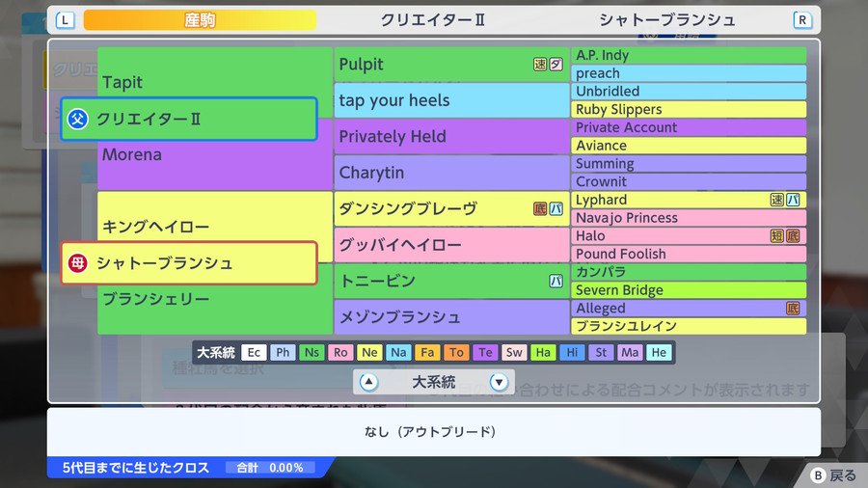Select the Unbridled ancestor row
Screen dimensions: 868x488
[x=689, y=92]
